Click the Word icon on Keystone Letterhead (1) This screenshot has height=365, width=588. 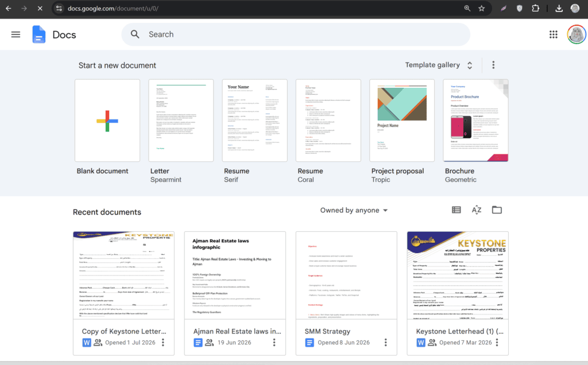tap(421, 343)
